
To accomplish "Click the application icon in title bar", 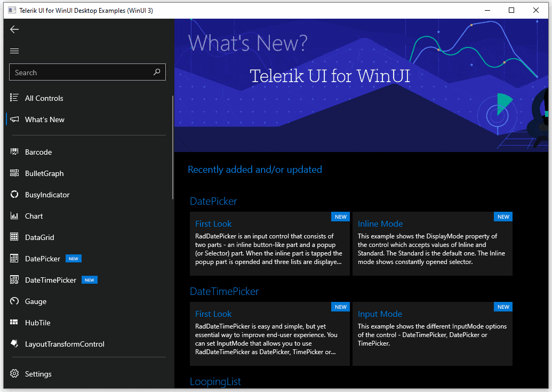I will point(12,10).
